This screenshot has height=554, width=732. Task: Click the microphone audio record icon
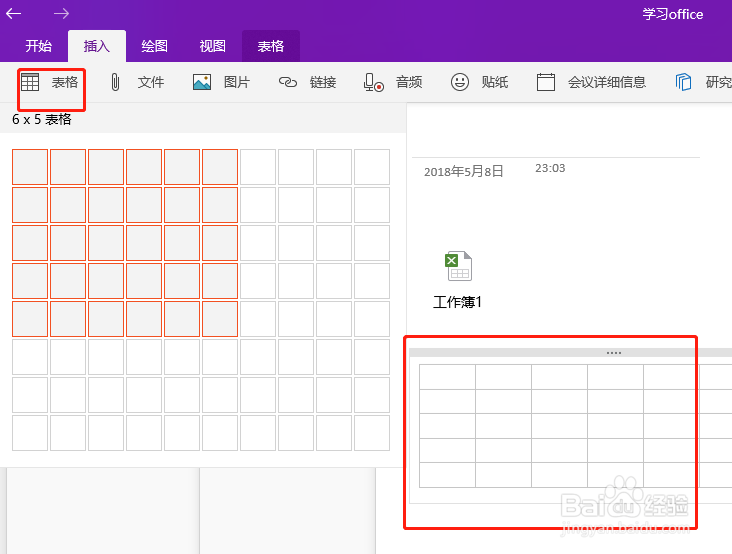coord(373,83)
